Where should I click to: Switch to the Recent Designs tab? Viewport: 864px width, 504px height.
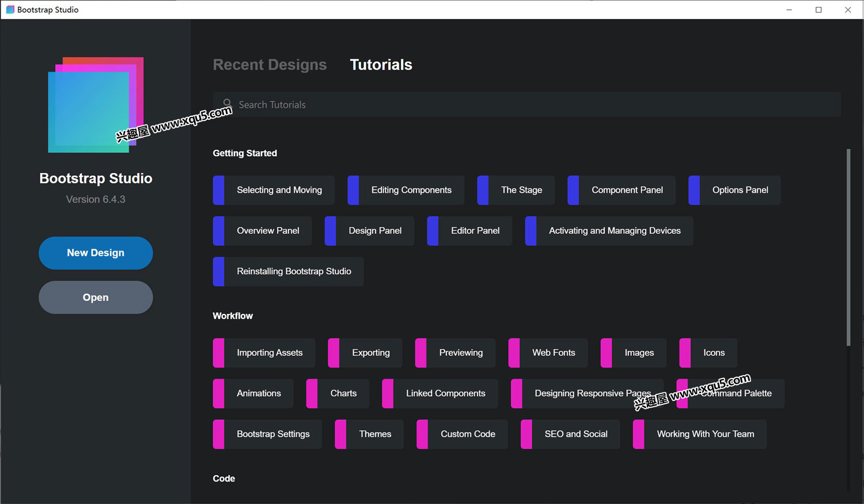point(270,65)
